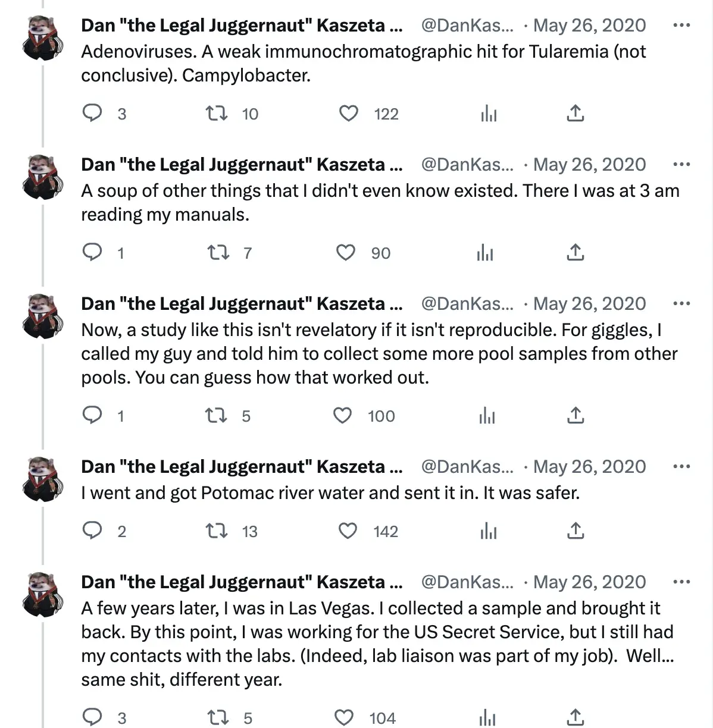Viewport: 713px width, 728px height.
Task: Share the Adenoviruses tweet
Action: 575,113
